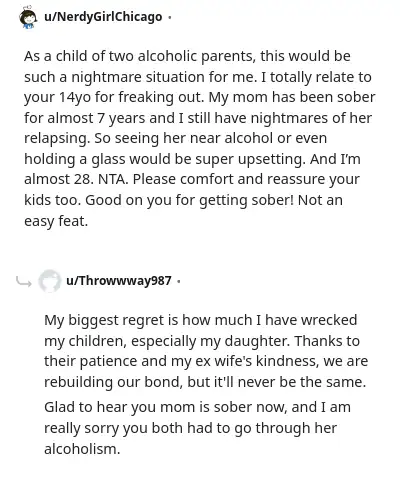Click the line "their patience and my ex wife's kindness"

206,361
